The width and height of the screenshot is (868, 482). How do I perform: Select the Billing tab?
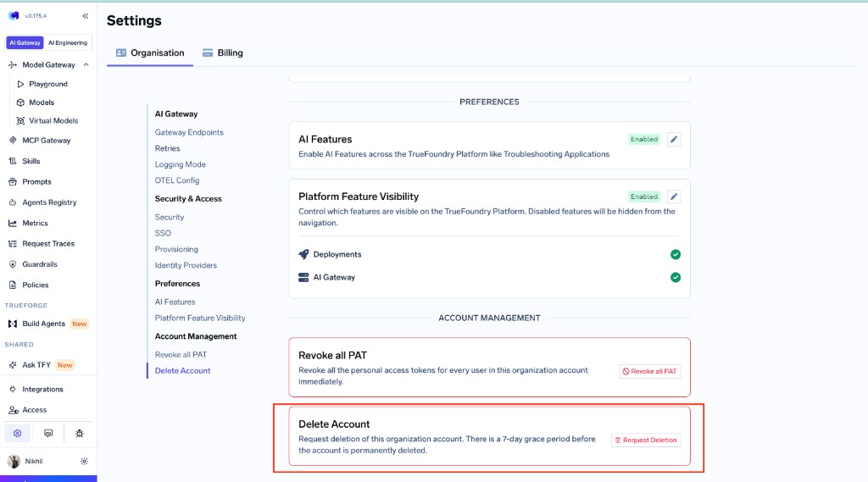(223, 53)
